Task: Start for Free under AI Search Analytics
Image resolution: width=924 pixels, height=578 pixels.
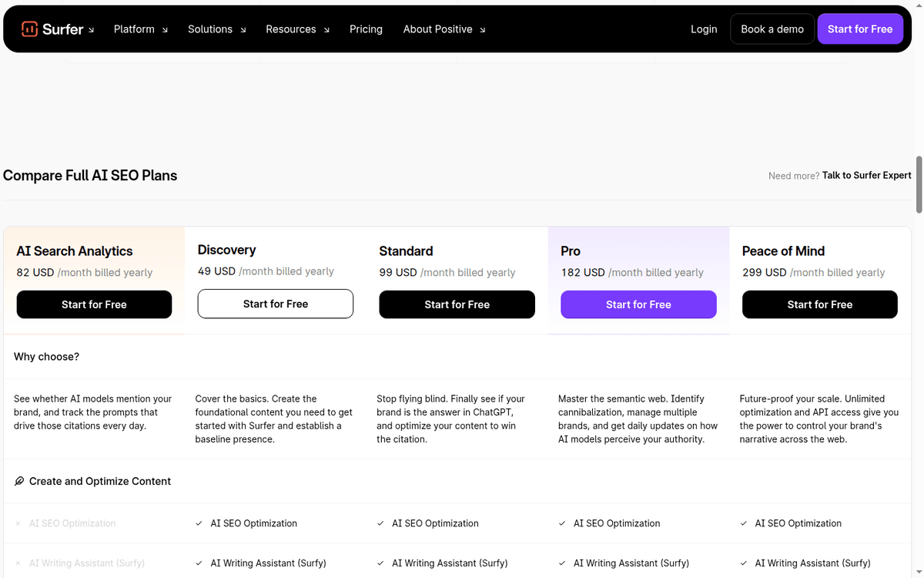Action: [x=94, y=304]
